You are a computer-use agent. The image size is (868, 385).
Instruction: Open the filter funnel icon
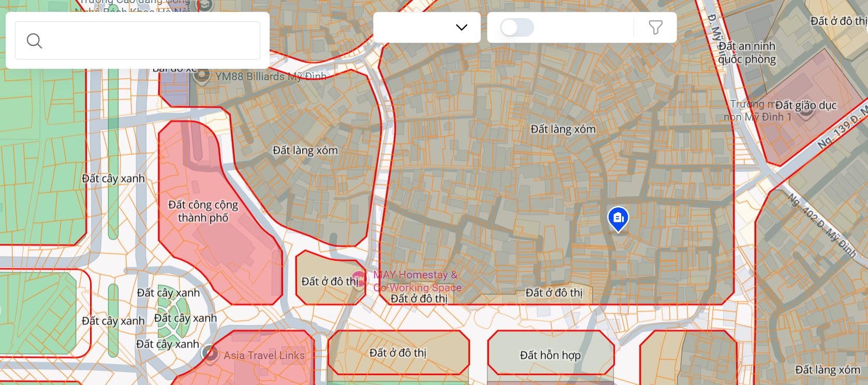coord(655,27)
